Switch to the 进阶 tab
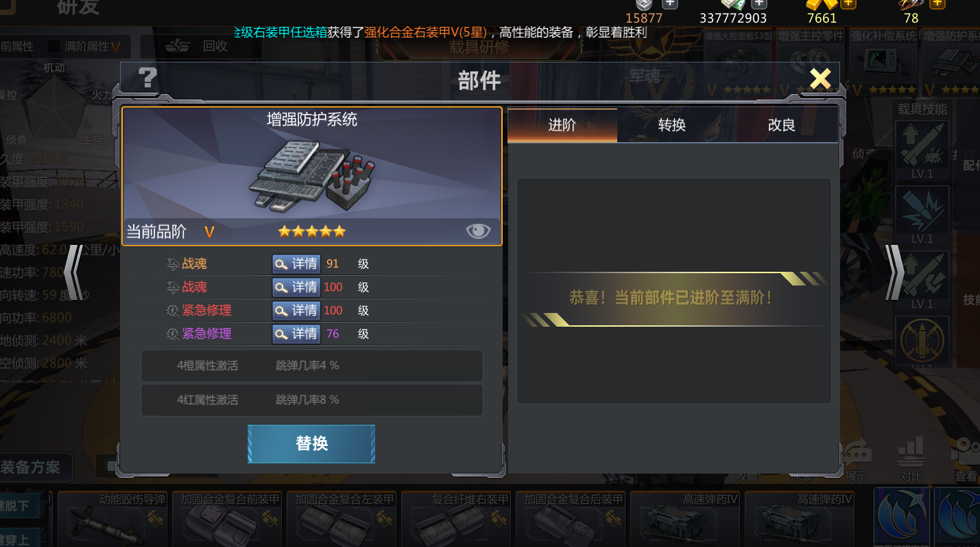The image size is (980, 547). point(562,125)
